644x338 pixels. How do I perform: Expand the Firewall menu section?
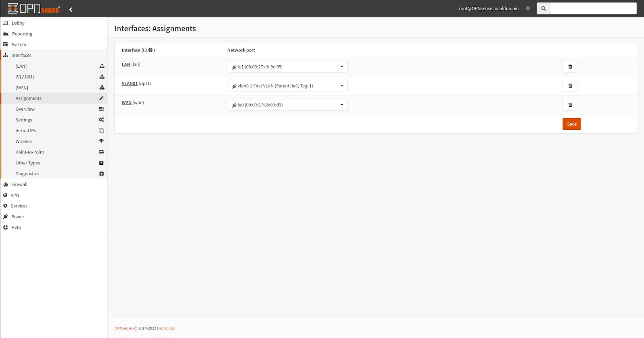click(54, 185)
